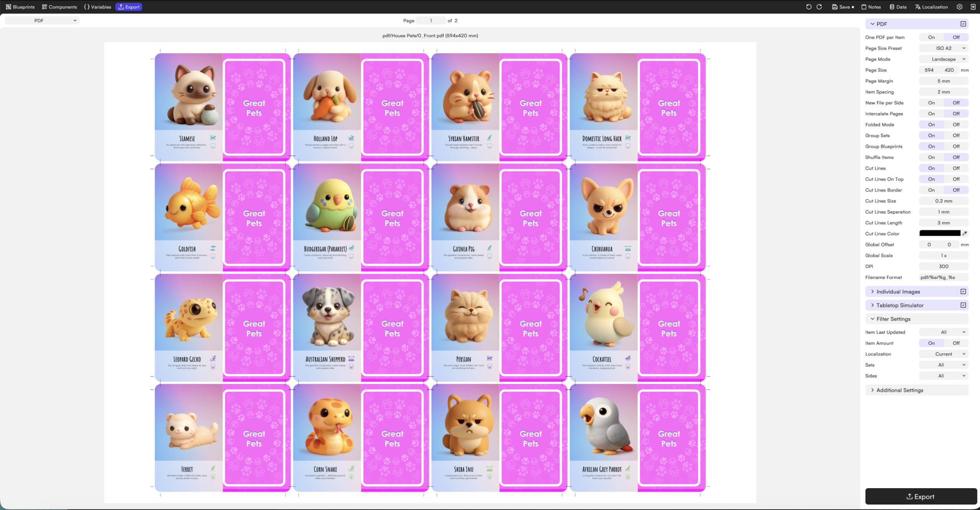The image size is (980, 510).
Task: Open the Page Mode Landscape dropdown
Action: pyautogui.click(x=944, y=59)
